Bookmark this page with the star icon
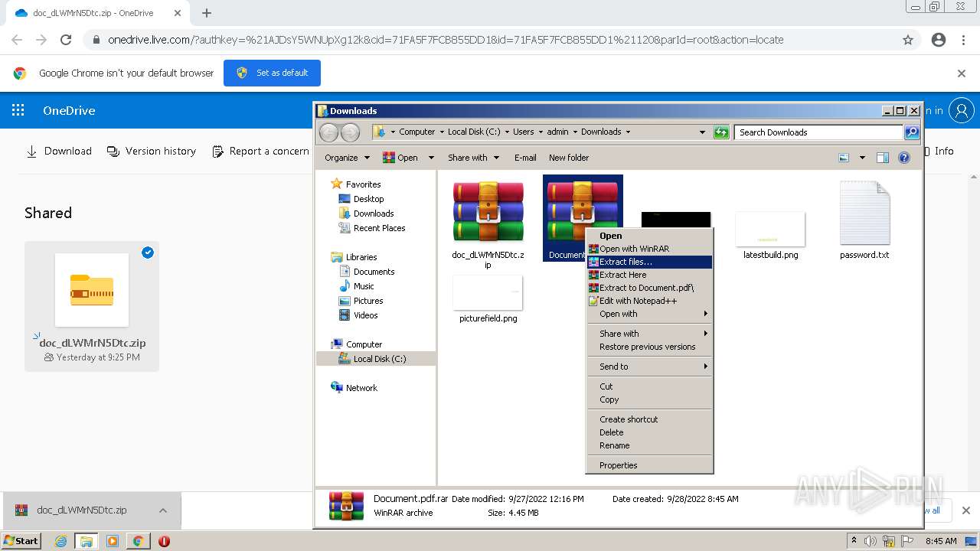 click(x=908, y=40)
